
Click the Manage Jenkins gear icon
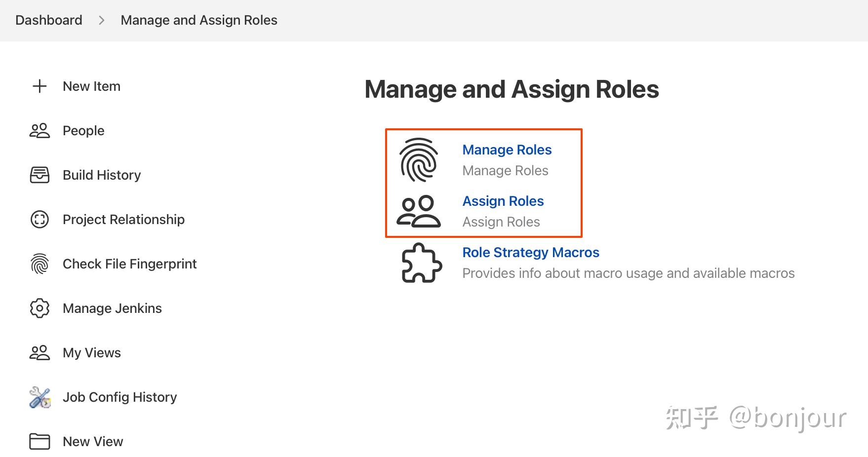(39, 308)
